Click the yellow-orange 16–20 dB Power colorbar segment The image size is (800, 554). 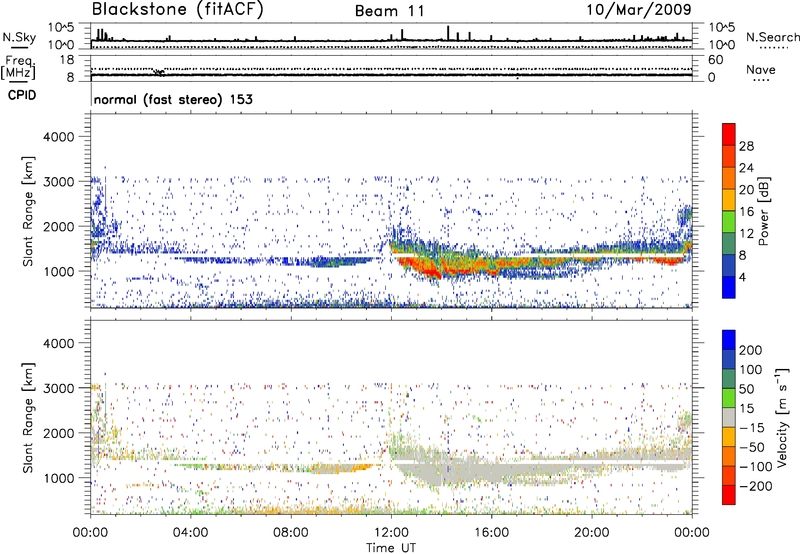pyautogui.click(x=729, y=200)
